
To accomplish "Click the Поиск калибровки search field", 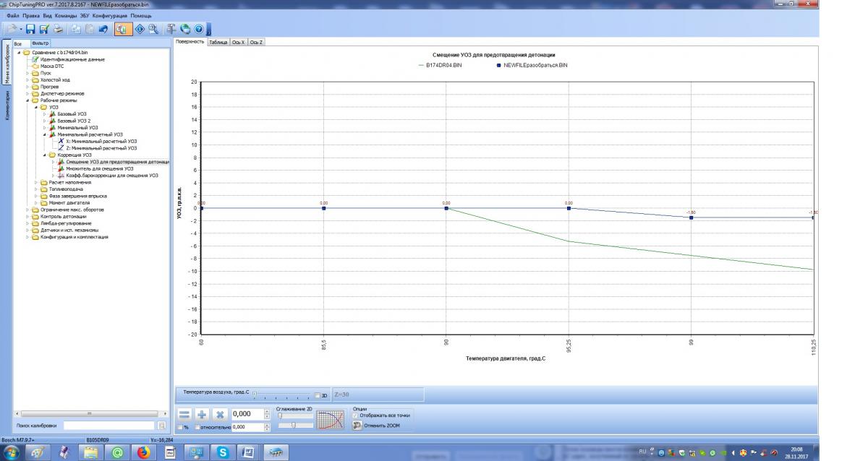I will tap(109, 426).
